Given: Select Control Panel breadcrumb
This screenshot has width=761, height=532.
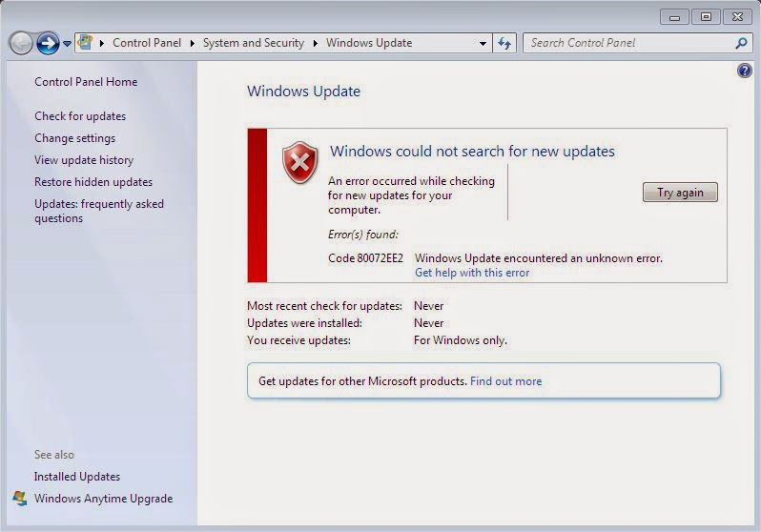Looking at the screenshot, I should [147, 43].
